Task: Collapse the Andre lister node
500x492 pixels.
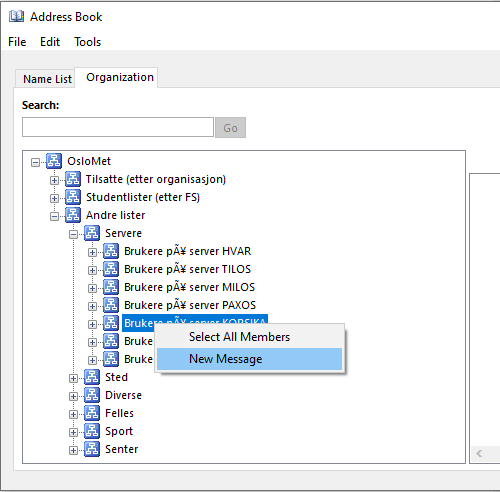Action: coord(54,217)
